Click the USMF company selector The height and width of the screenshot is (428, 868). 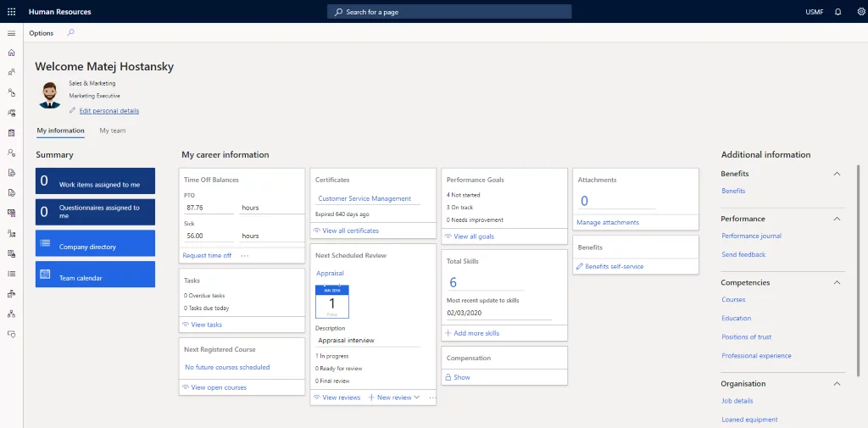[x=814, y=12]
